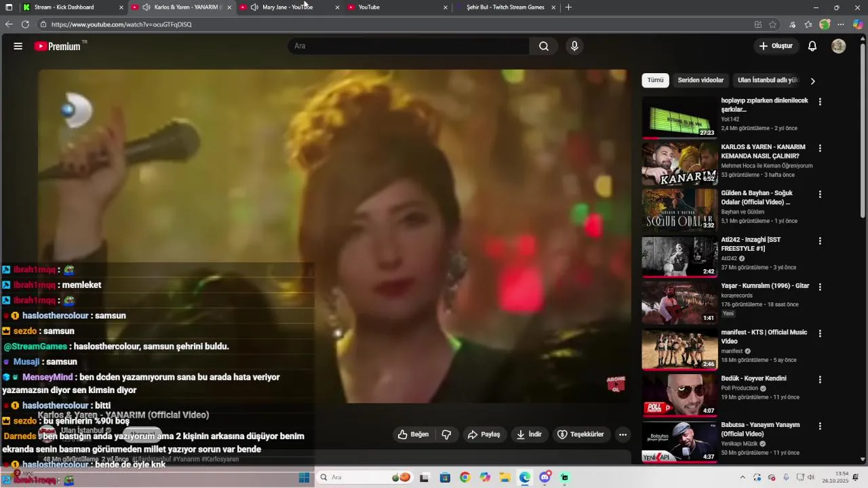Open Windows Start menu
This screenshot has width=868, height=488.
304,478
